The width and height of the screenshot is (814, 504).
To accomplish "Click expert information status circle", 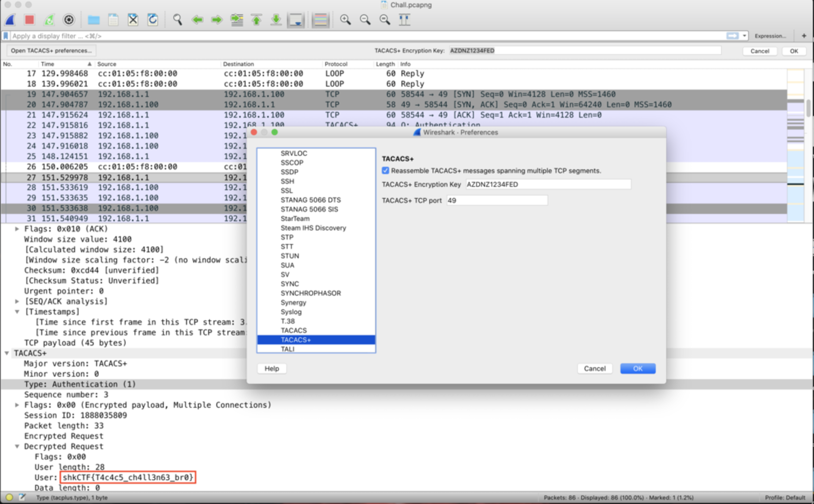I will [9, 497].
